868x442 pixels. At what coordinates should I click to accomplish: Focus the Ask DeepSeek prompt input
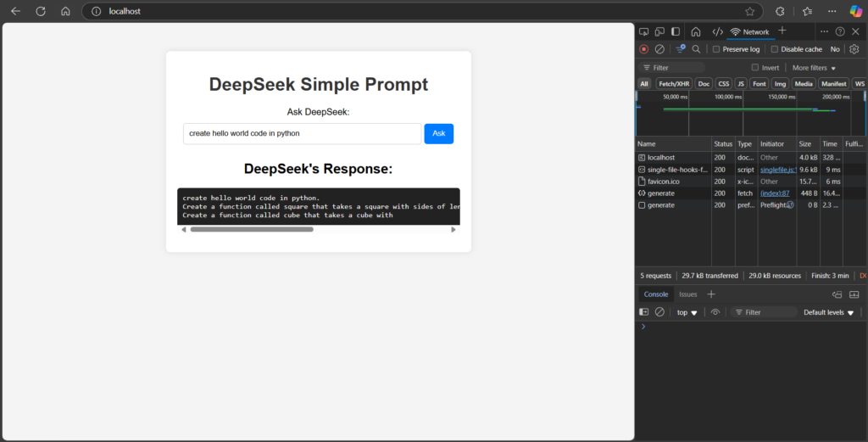pos(303,133)
